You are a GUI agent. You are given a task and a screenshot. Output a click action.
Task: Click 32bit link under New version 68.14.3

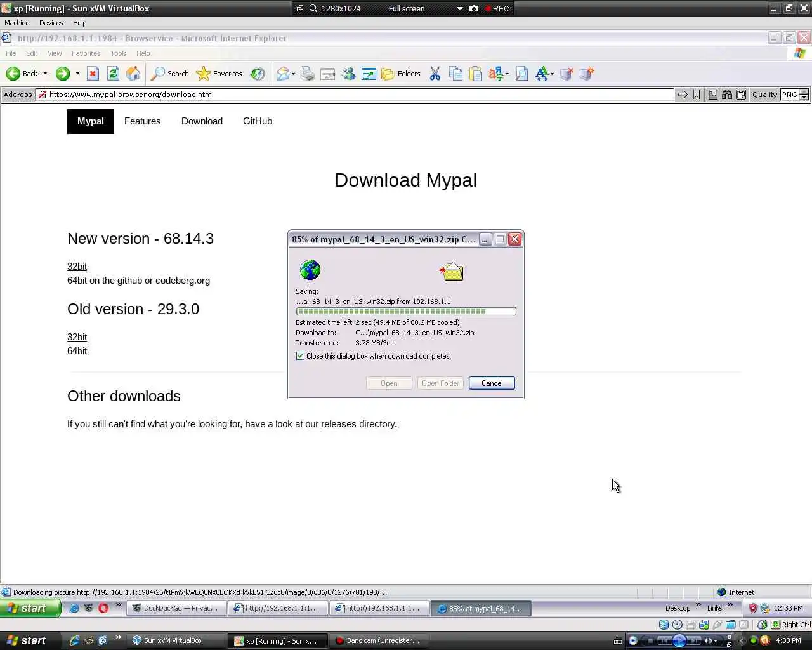tap(77, 267)
